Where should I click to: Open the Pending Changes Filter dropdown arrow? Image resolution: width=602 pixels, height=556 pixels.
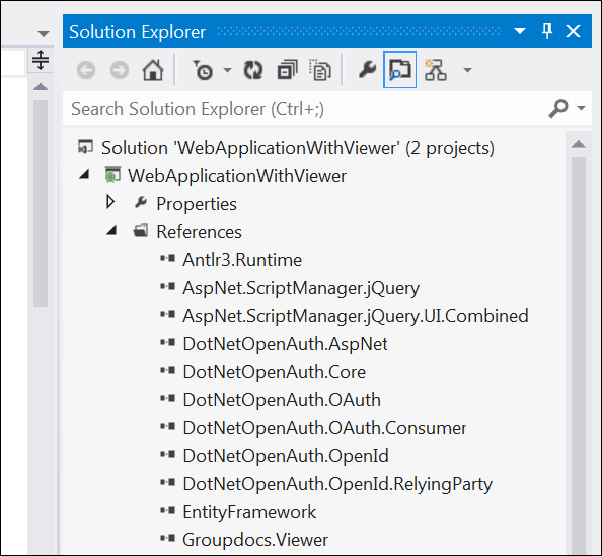(227, 70)
